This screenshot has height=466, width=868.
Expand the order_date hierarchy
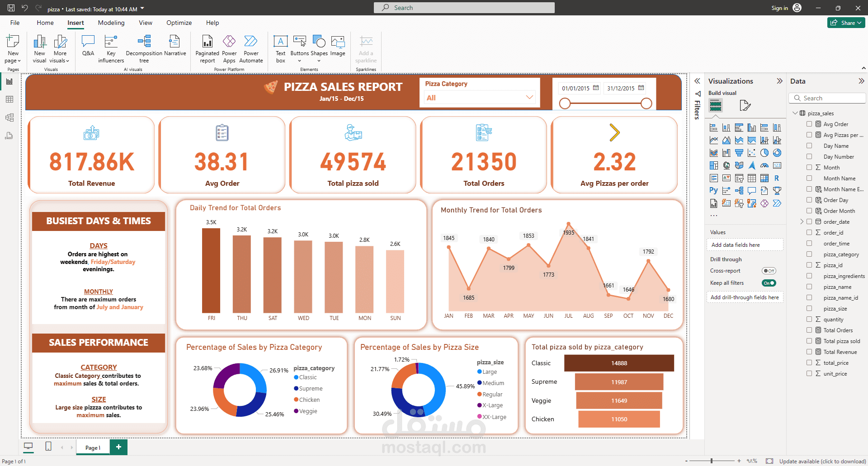(802, 221)
